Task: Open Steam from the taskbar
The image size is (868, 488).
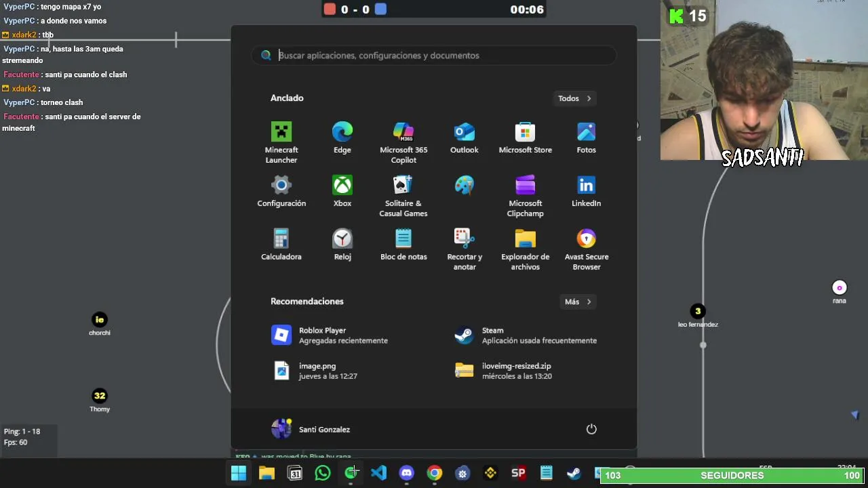Action: 574,474
